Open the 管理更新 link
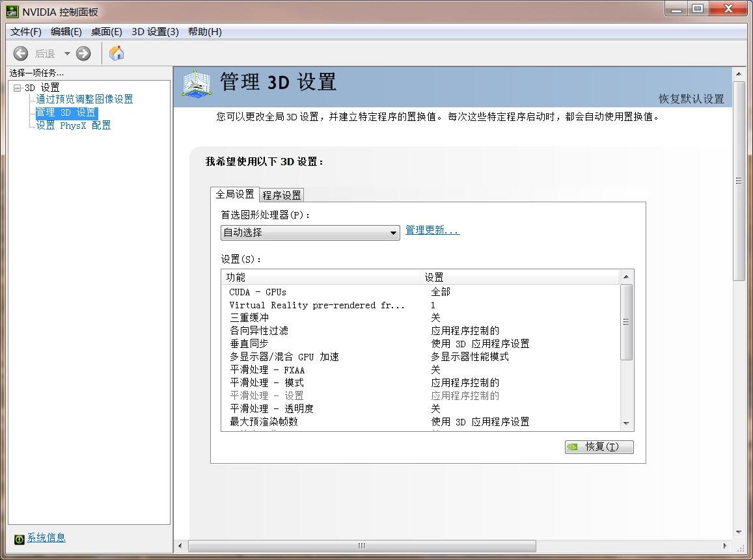753x560 pixels. tap(431, 230)
